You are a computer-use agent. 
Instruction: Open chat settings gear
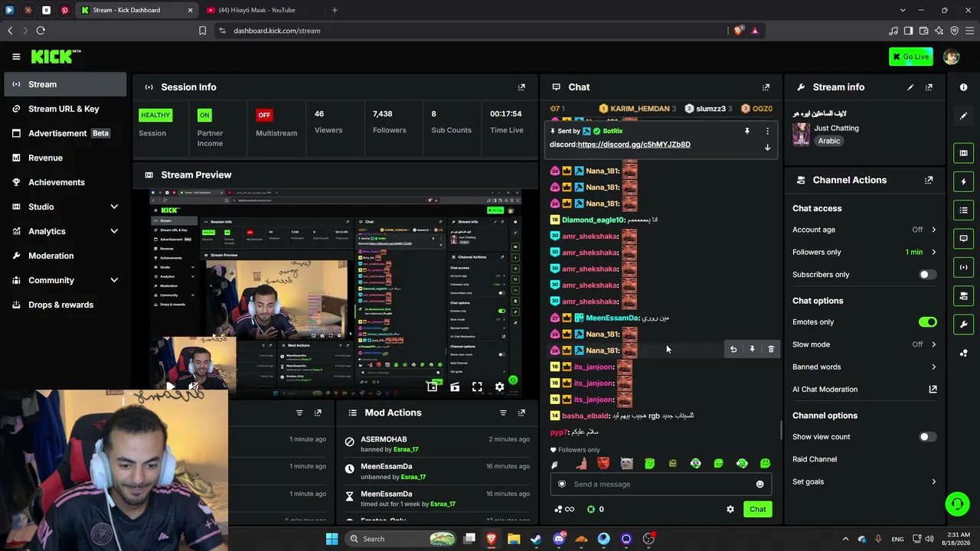click(730, 510)
